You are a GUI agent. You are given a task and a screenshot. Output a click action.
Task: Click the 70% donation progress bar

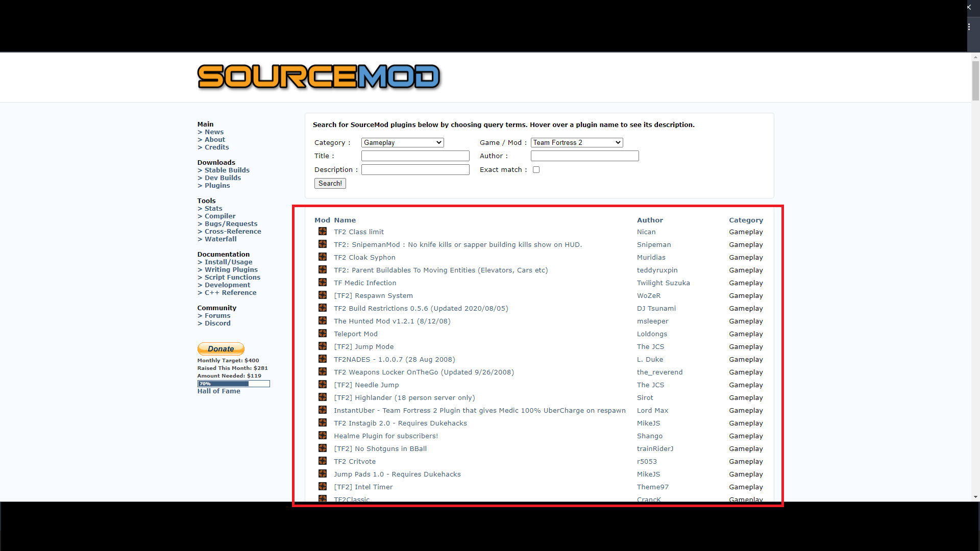pos(233,384)
